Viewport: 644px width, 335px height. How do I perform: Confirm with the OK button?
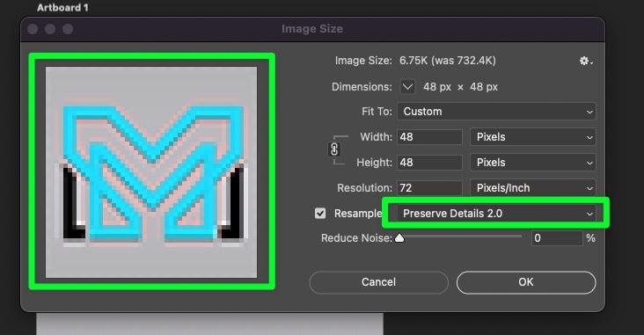526,282
